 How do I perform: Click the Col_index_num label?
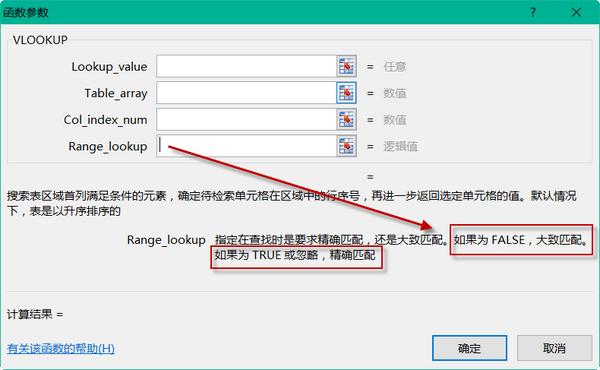pos(105,120)
